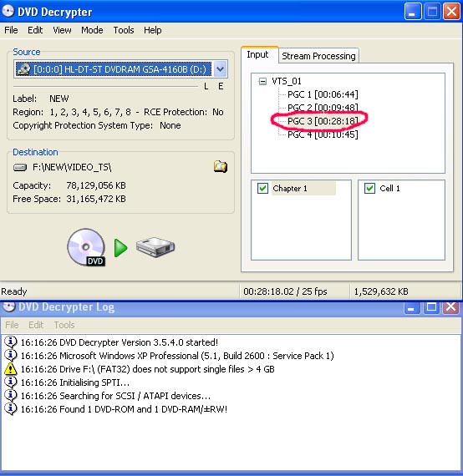Image resolution: width=463 pixels, height=476 pixels.
Task: Uncheck the Chapter 1 checkbox
Action: [x=262, y=188]
